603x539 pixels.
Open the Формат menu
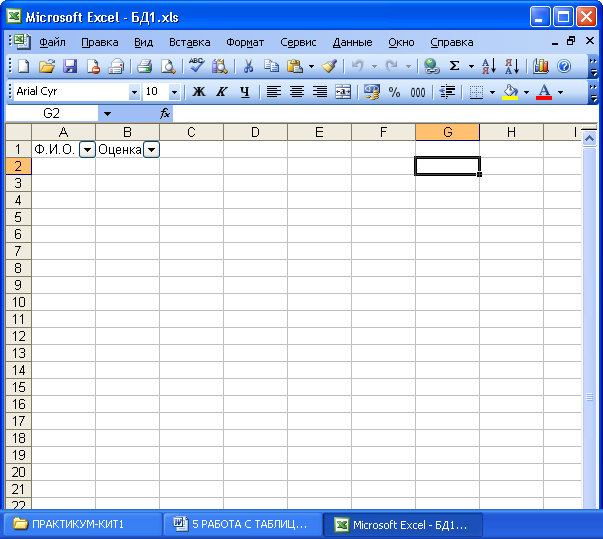click(245, 42)
